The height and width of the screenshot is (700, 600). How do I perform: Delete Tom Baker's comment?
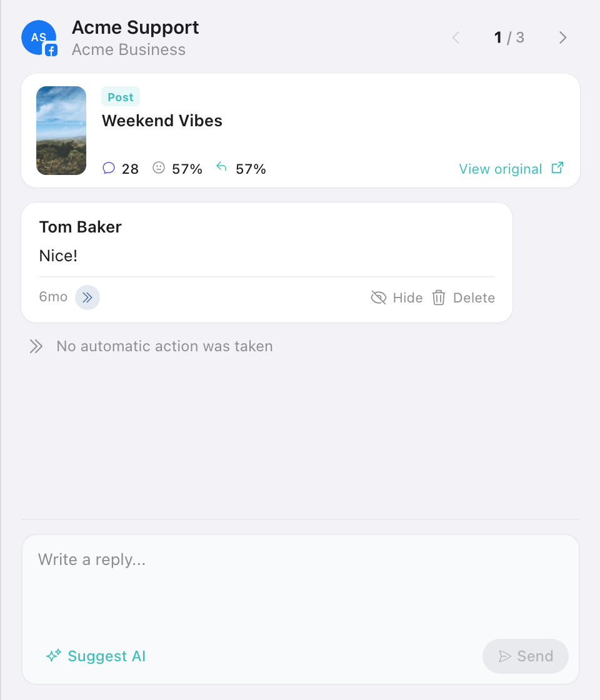[463, 297]
